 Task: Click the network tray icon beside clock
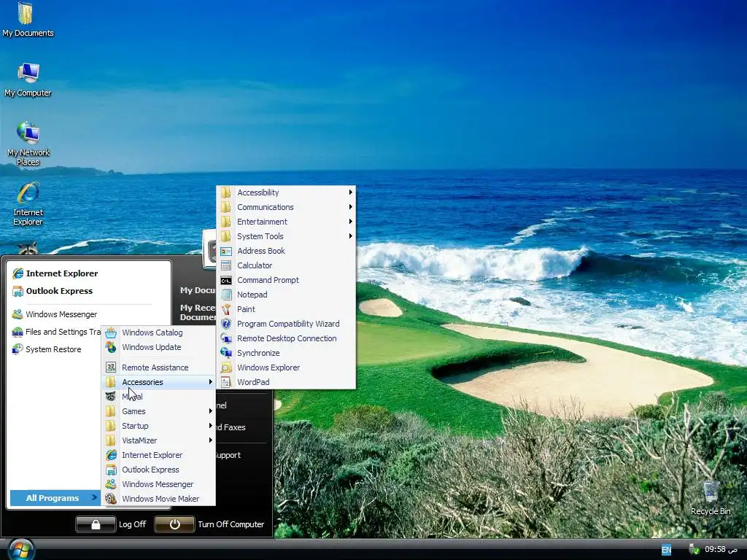pos(694,550)
